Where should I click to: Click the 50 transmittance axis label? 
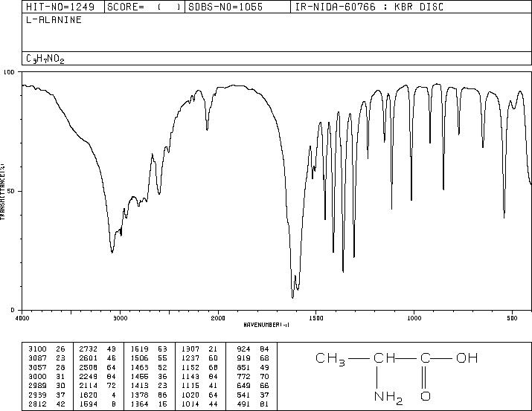pos(10,191)
